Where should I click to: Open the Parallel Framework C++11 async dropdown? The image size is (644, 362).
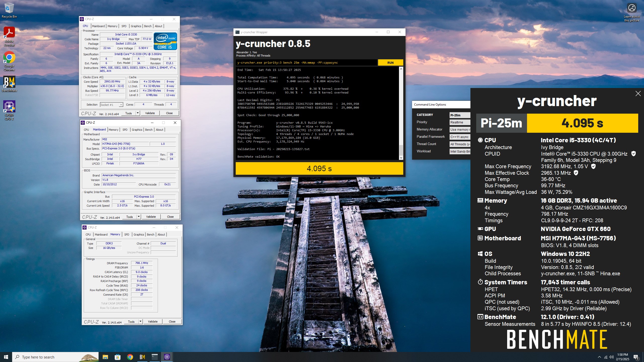pyautogui.click(x=460, y=137)
